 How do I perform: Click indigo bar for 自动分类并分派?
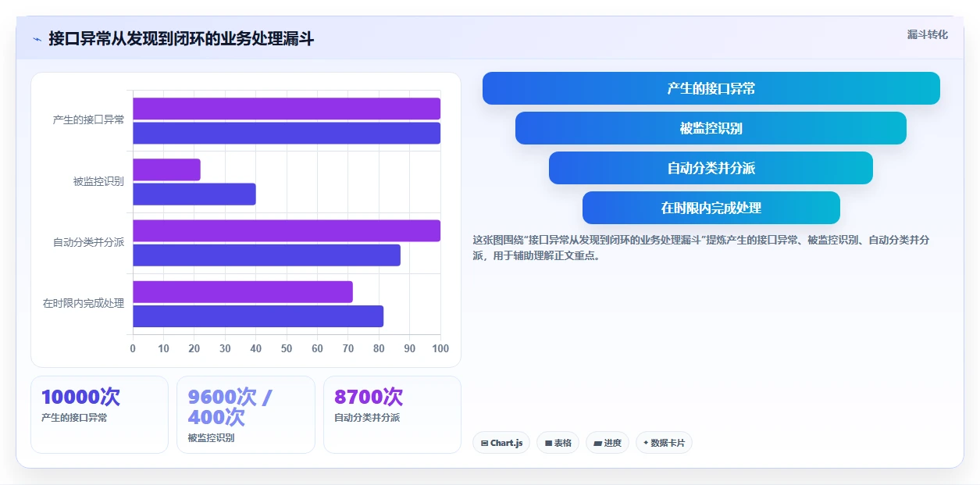pos(266,255)
